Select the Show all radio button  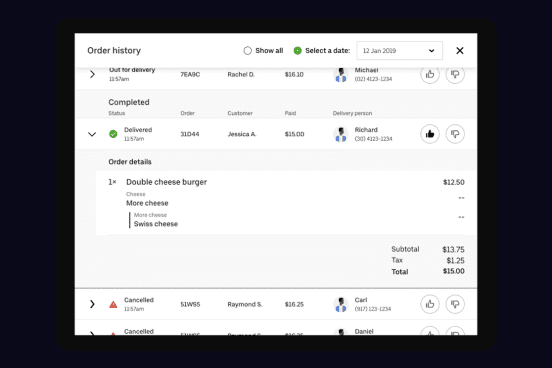[x=247, y=51]
